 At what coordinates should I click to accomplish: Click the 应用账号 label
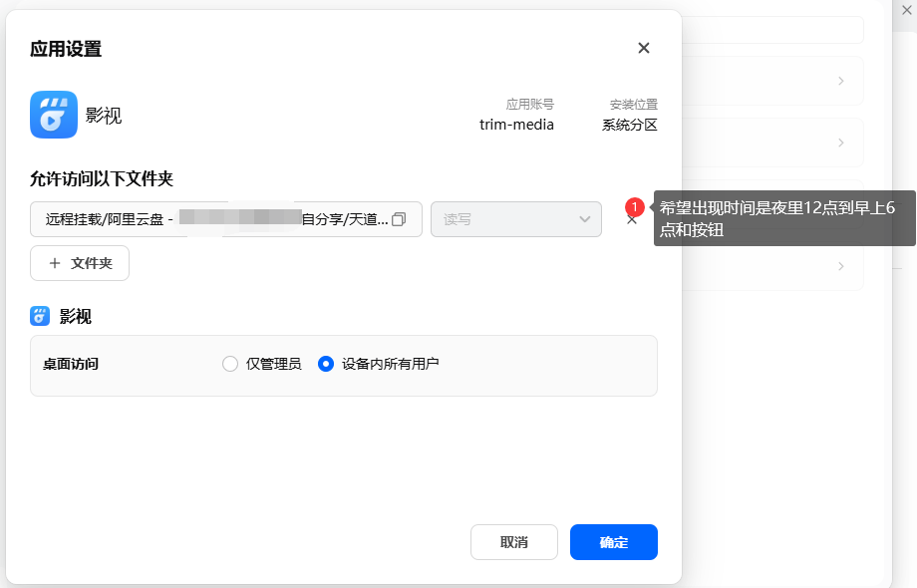click(x=530, y=104)
